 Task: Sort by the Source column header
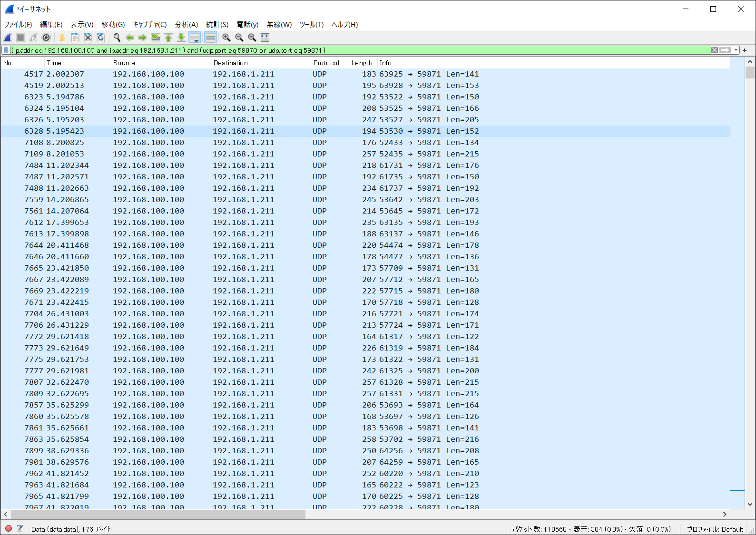point(161,63)
